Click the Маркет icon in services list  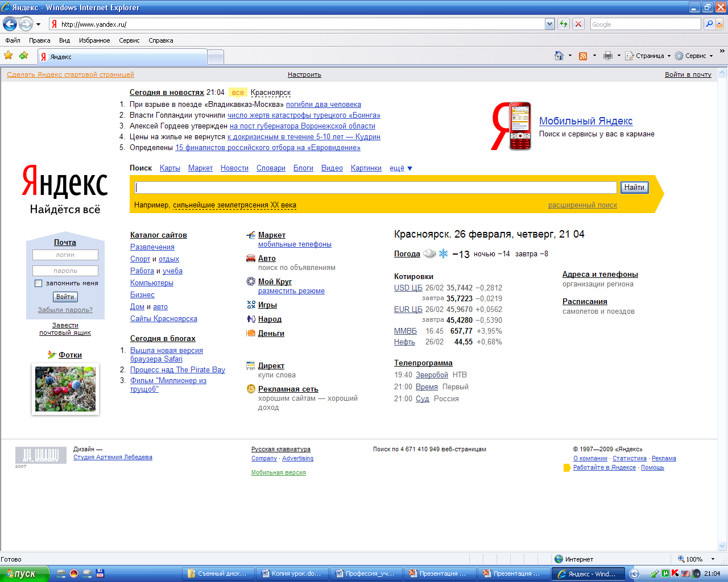tap(251, 235)
